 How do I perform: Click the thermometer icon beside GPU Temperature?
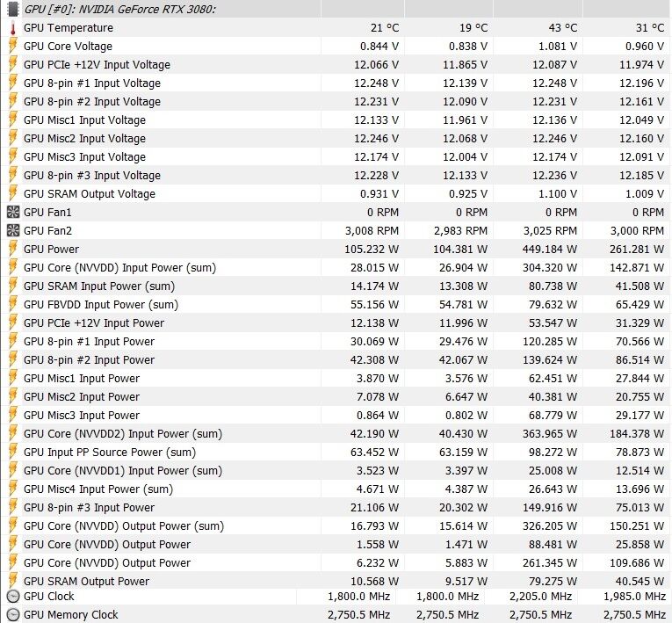tap(13, 28)
